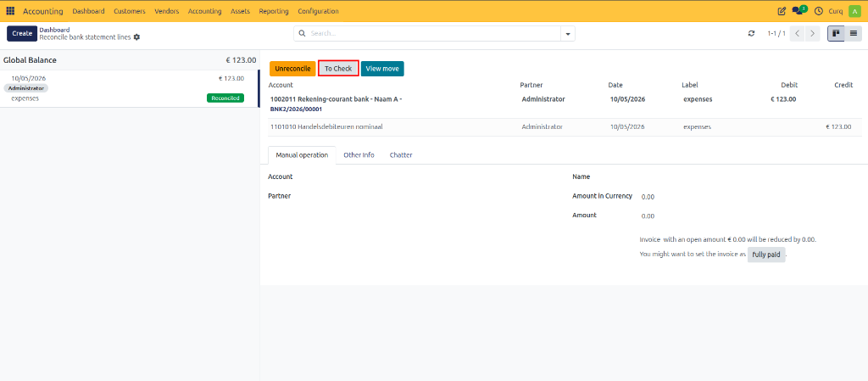Click the green Reconciled status badge
The image size is (868, 381).
(225, 98)
